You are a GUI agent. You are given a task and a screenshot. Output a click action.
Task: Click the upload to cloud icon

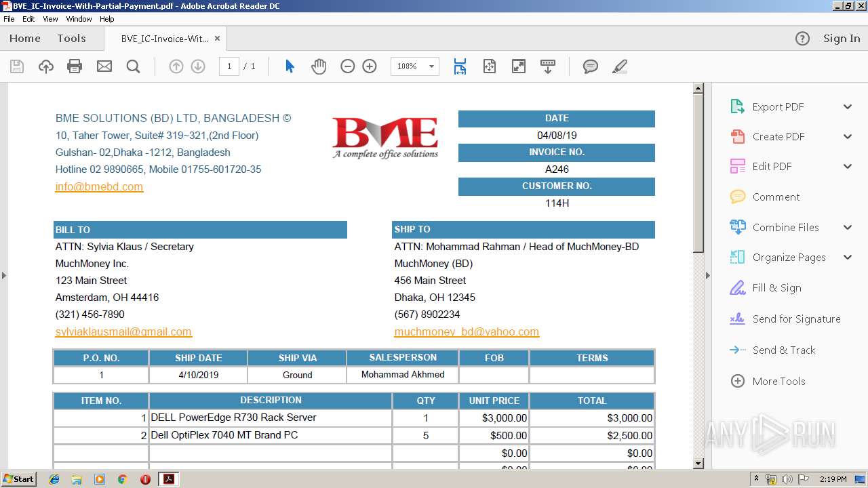[x=45, y=66]
